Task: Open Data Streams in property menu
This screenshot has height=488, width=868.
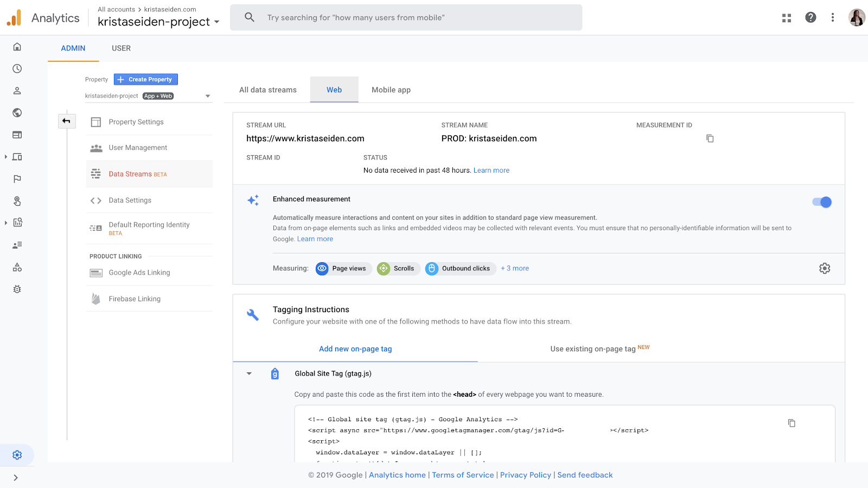Action: 149,174
